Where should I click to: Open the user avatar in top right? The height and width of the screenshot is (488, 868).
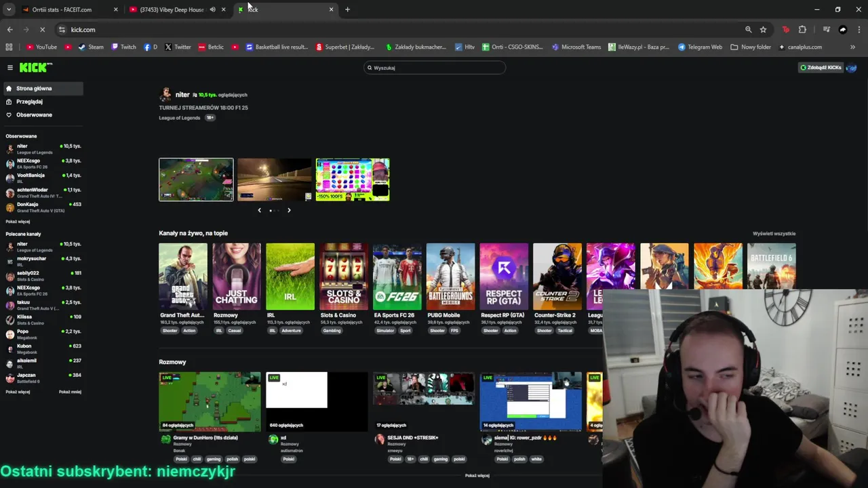coord(852,68)
